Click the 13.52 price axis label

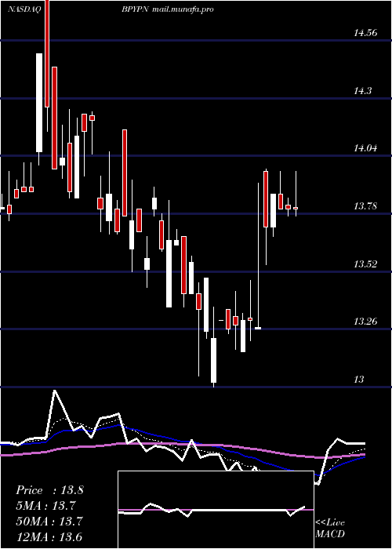365,264
